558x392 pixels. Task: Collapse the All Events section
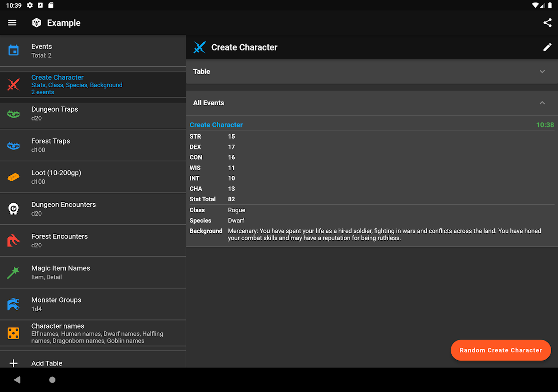coord(542,103)
